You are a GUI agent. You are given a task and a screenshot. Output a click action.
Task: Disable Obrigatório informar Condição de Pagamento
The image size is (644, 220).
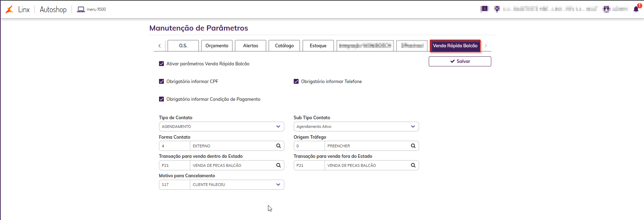tap(161, 99)
